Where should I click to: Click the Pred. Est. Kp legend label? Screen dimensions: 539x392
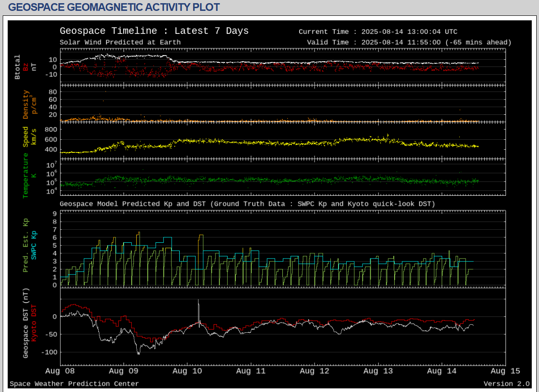coord(26,245)
